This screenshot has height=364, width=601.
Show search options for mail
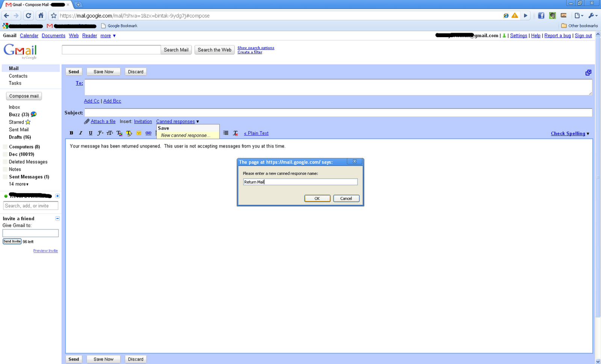[256, 48]
